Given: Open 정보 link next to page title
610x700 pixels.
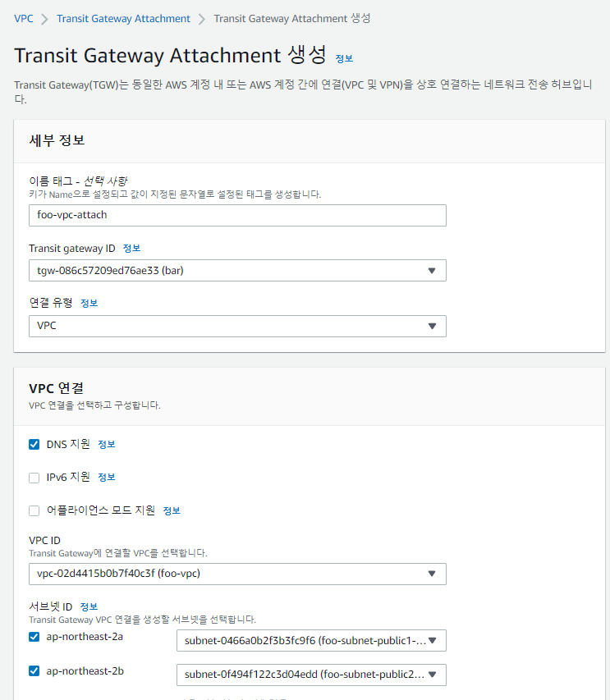Looking at the screenshot, I should 344,58.
